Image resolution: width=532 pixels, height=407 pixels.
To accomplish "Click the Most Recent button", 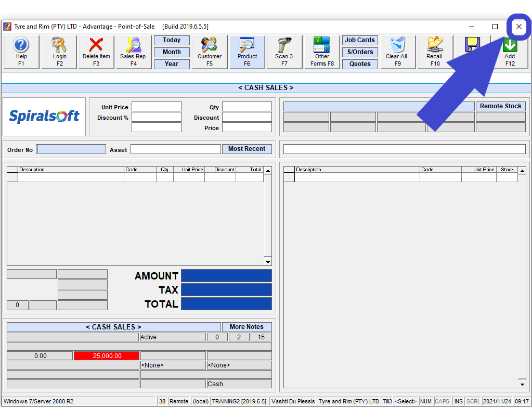I will coord(246,149).
